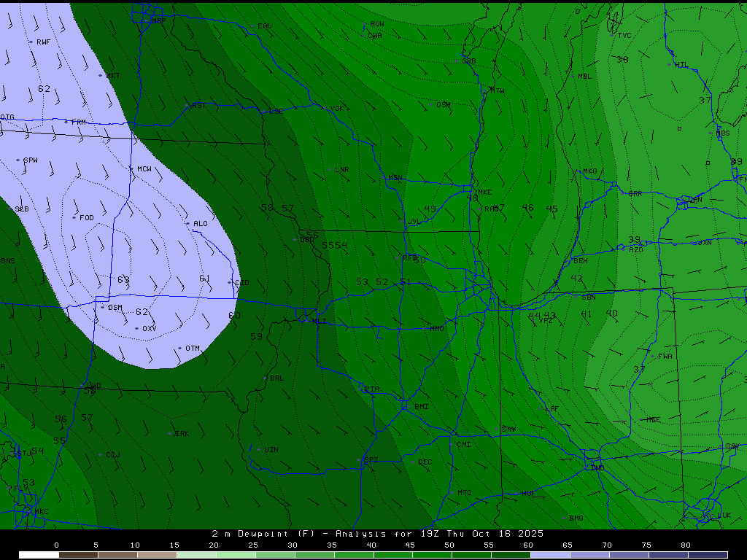This screenshot has width=747, height=560.
Task: Select the TVC station label
Action: click(x=624, y=36)
